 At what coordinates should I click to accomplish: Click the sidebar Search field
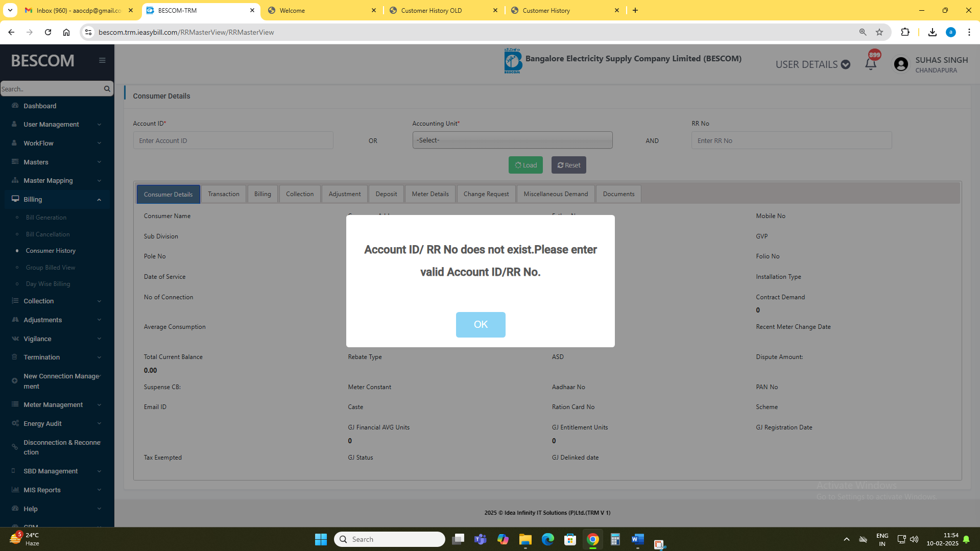coord(51,89)
